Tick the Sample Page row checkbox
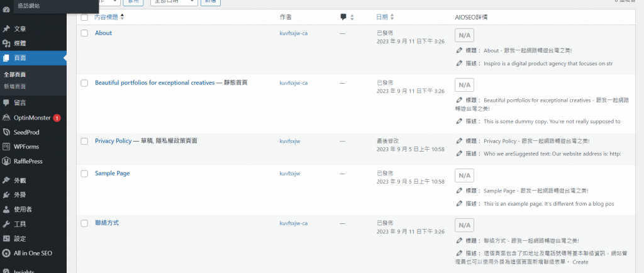The width and height of the screenshot is (644, 273). coord(84,174)
